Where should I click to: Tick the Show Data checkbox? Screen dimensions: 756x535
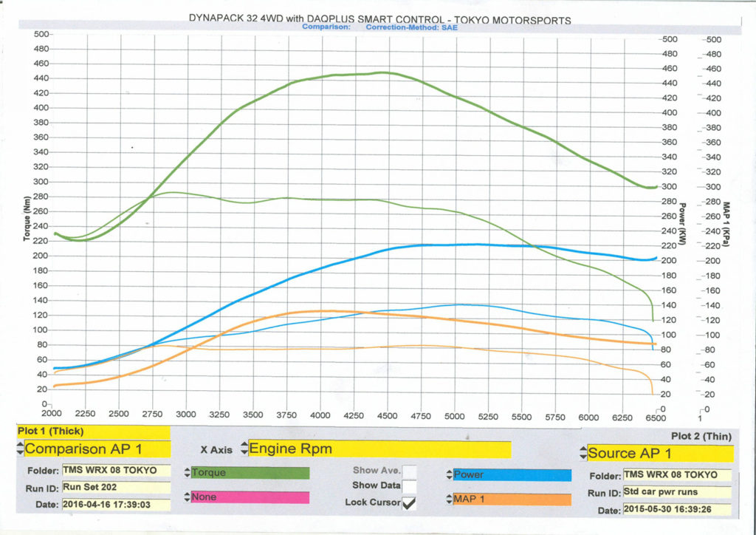point(408,485)
